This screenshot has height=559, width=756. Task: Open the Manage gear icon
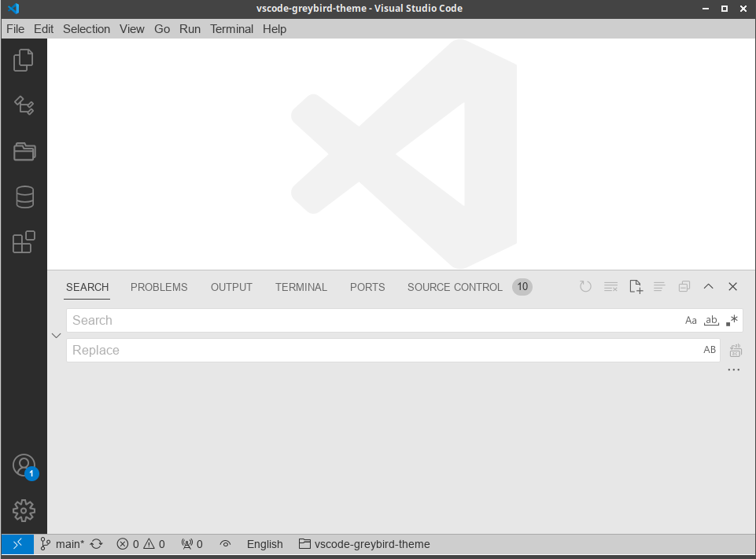[24, 510]
